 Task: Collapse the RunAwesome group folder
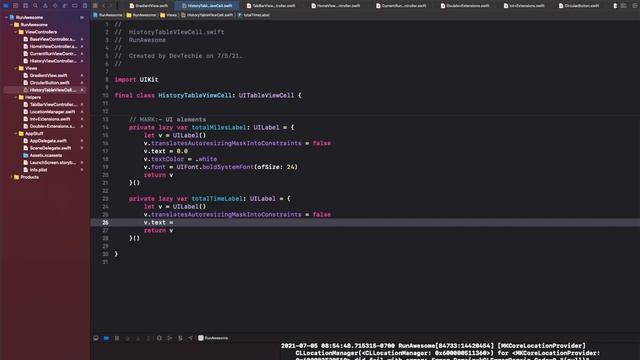click(11, 25)
